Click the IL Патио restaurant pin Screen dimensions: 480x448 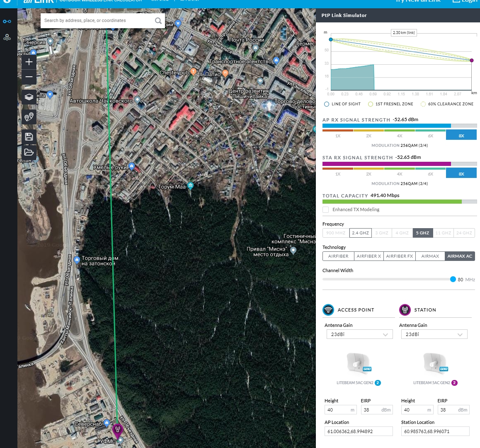pos(225,73)
